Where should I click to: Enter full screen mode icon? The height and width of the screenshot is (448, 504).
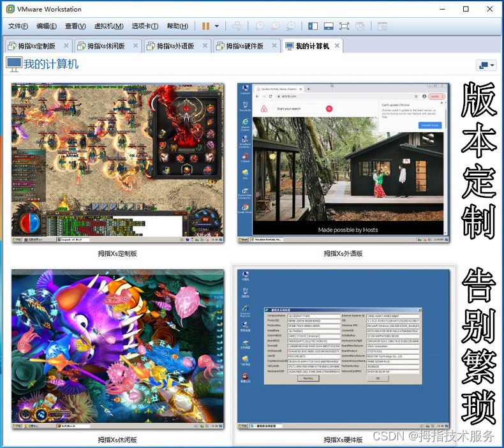(x=345, y=26)
